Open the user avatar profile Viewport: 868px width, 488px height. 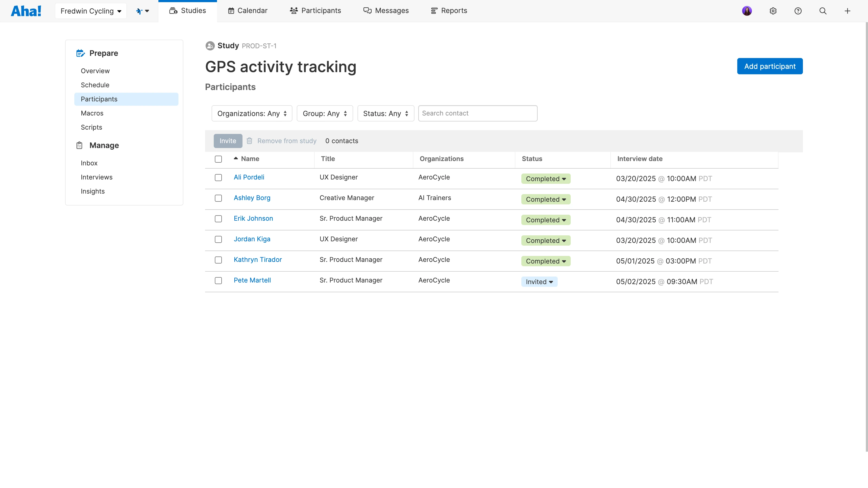click(x=747, y=11)
